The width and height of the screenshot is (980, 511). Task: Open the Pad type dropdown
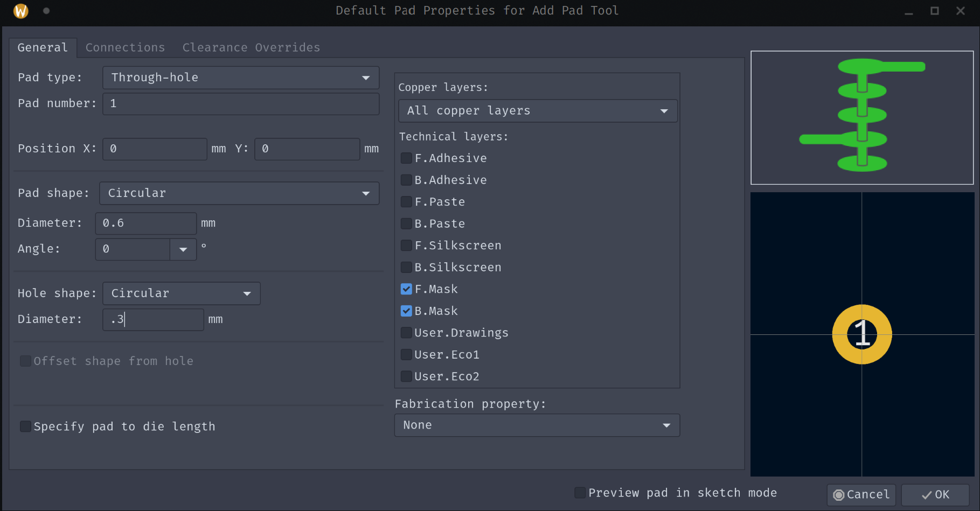coord(241,78)
